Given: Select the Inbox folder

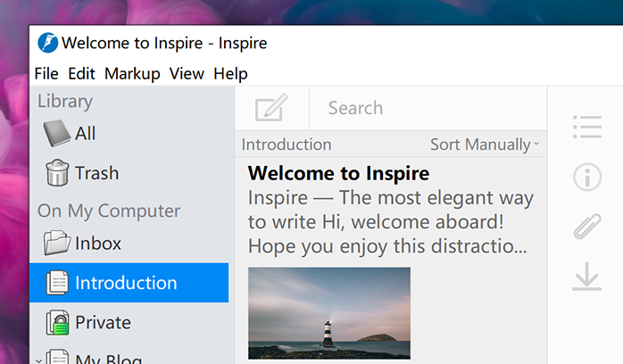Looking at the screenshot, I should coord(97,244).
